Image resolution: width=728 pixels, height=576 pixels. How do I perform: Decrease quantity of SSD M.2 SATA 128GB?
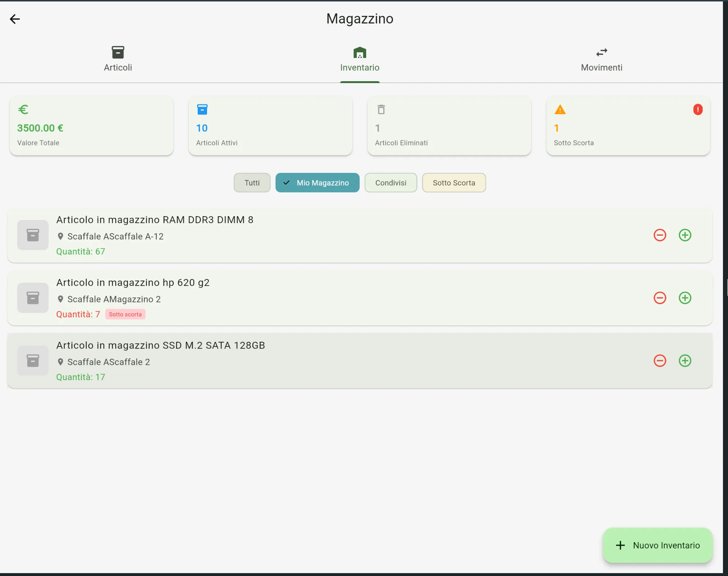(x=660, y=361)
